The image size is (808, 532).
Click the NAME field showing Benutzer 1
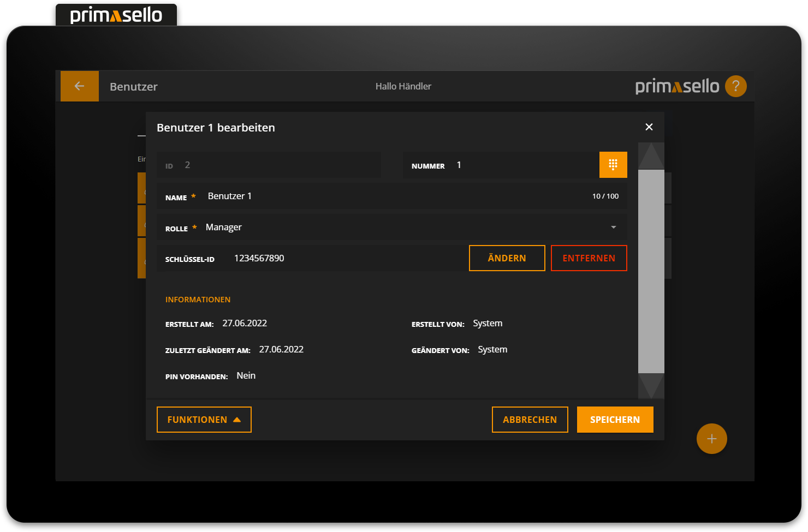328,195
